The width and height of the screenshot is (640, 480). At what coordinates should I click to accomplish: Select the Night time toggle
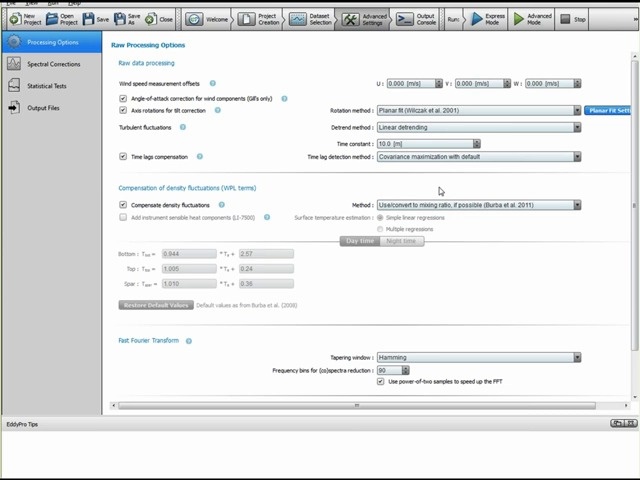click(x=402, y=241)
